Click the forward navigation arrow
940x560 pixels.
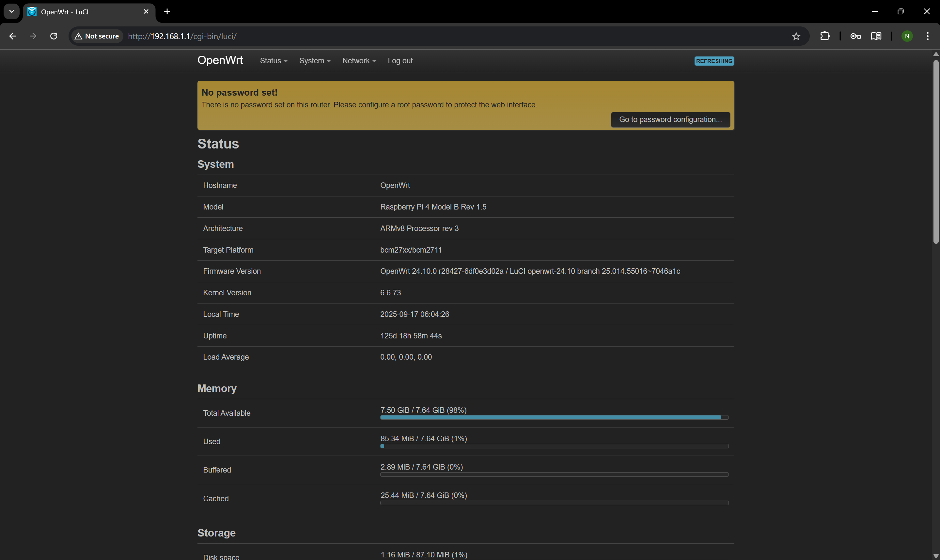33,36
